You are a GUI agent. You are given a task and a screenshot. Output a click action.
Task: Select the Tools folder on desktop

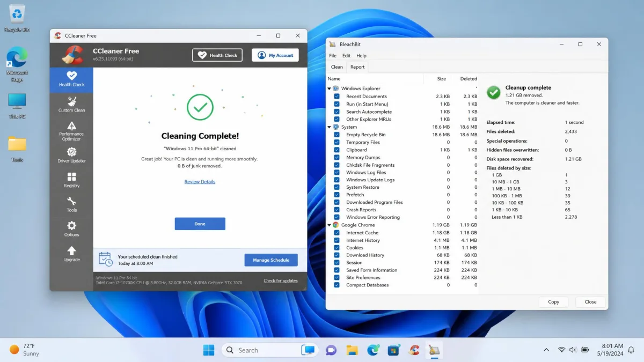click(x=17, y=149)
